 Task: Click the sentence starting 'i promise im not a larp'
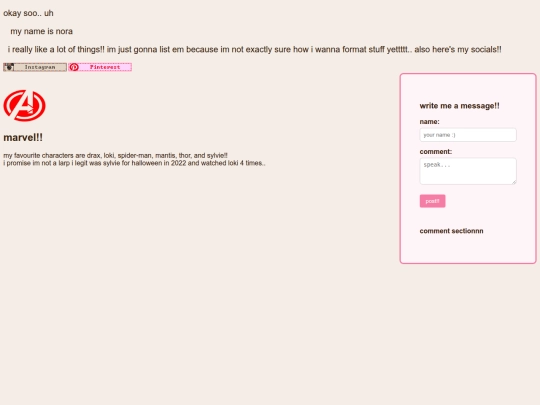point(134,163)
